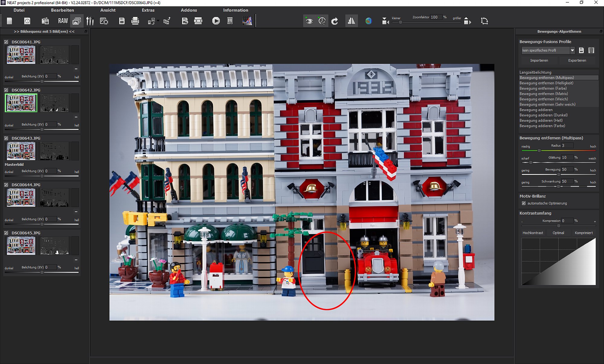Disable automatische Optimierung checkbox
The height and width of the screenshot is (364, 604).
[x=524, y=203]
